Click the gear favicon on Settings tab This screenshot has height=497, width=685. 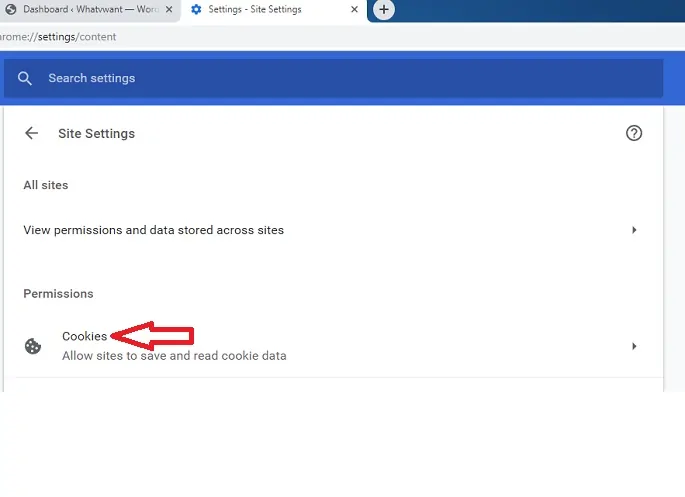tap(196, 10)
